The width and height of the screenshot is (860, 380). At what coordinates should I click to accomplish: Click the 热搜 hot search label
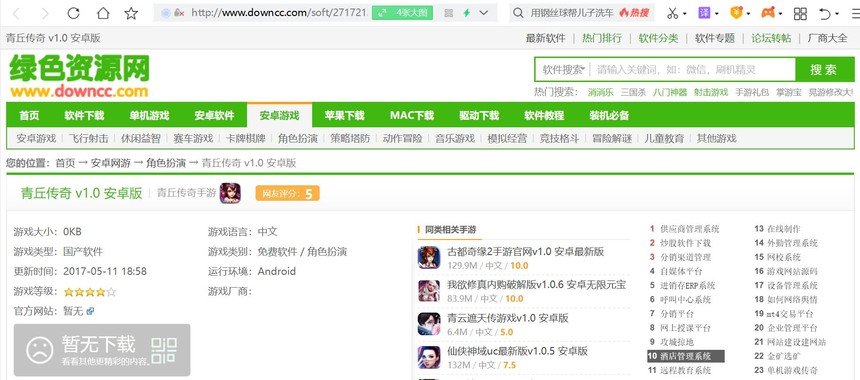pos(634,13)
